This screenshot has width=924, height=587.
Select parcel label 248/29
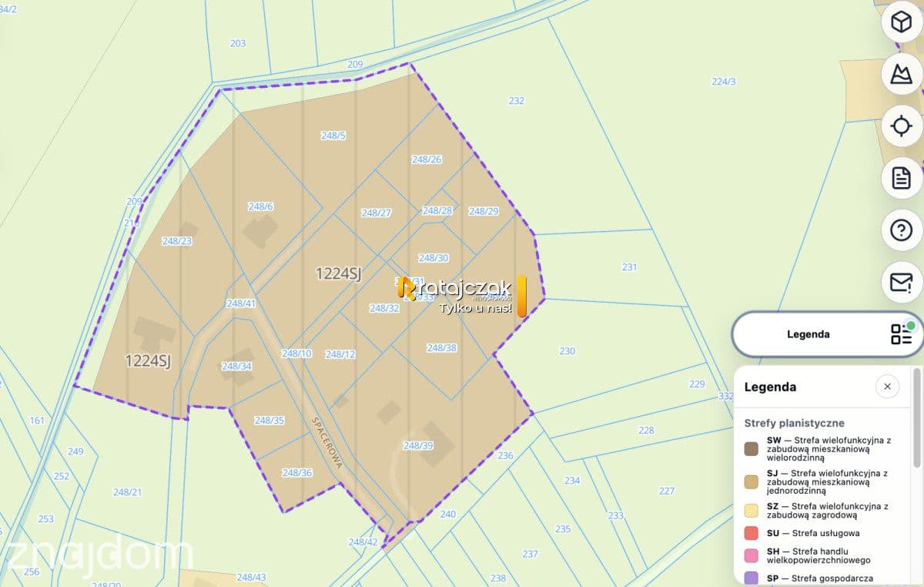click(x=484, y=211)
